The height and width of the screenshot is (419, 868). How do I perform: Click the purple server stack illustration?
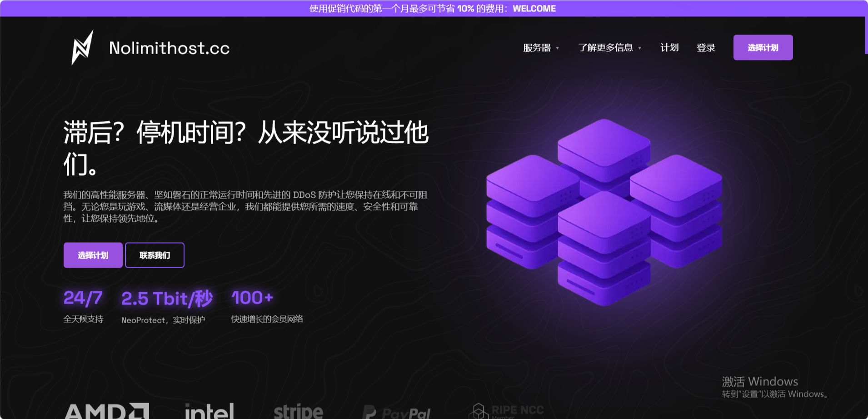tap(604, 213)
